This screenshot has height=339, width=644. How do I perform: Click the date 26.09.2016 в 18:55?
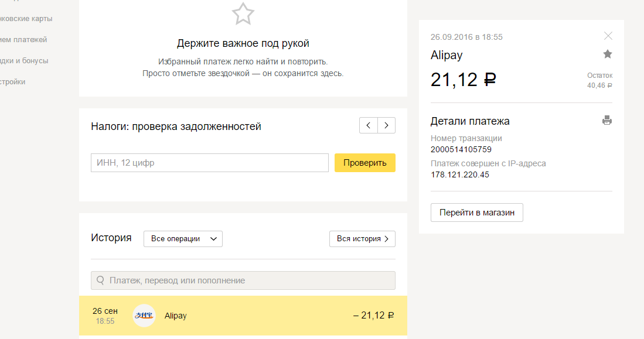click(466, 37)
